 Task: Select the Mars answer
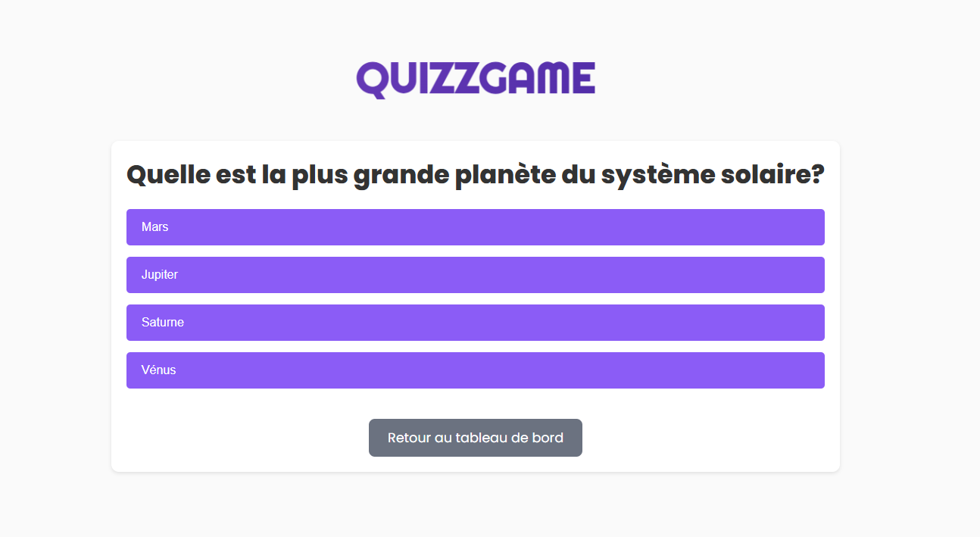[x=475, y=227]
